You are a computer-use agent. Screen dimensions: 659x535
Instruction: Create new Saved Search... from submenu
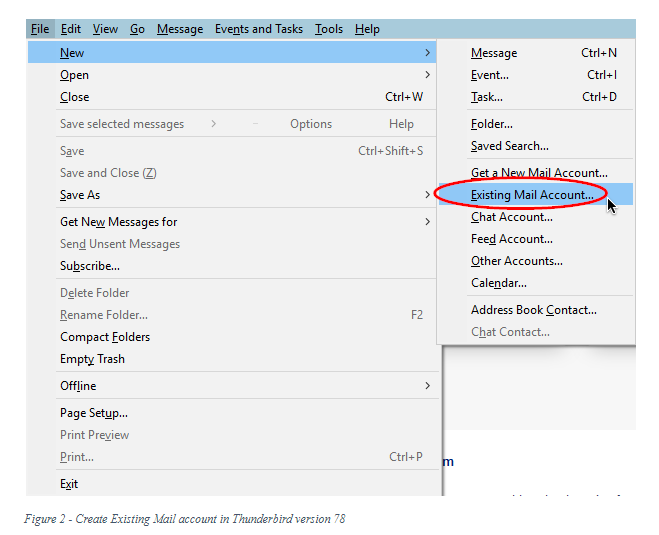536,145
